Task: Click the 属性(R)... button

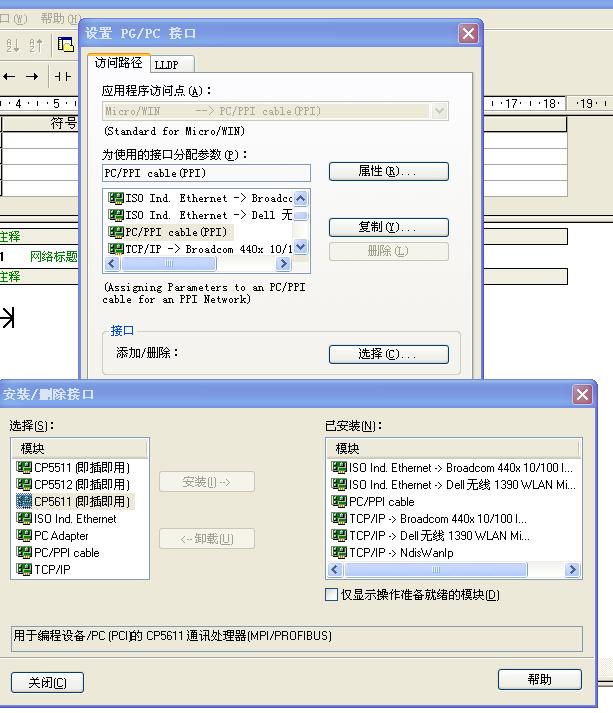Action: click(x=388, y=172)
